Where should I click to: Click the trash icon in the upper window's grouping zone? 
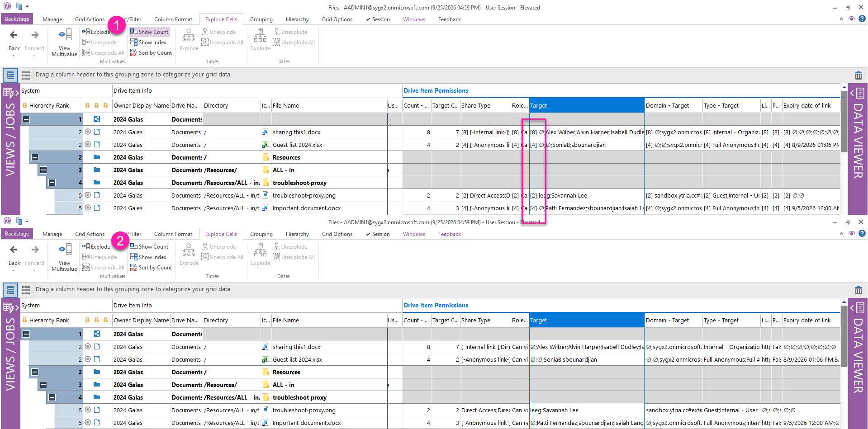click(858, 75)
